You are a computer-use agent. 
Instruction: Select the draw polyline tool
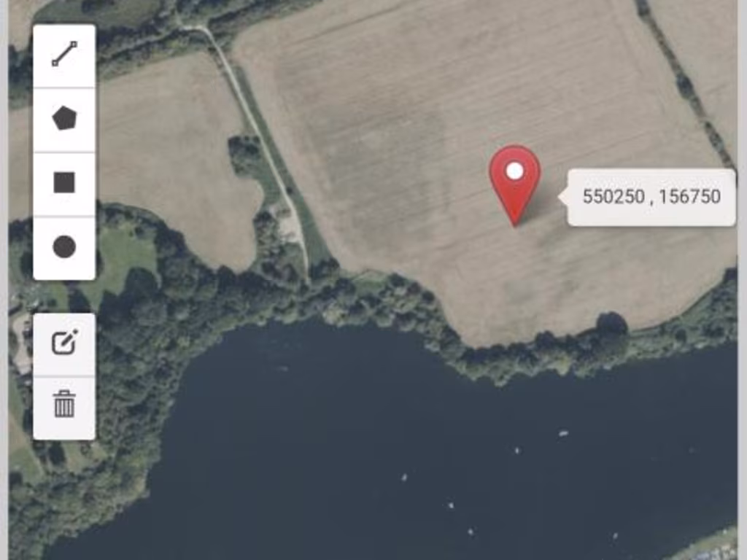tap(64, 55)
